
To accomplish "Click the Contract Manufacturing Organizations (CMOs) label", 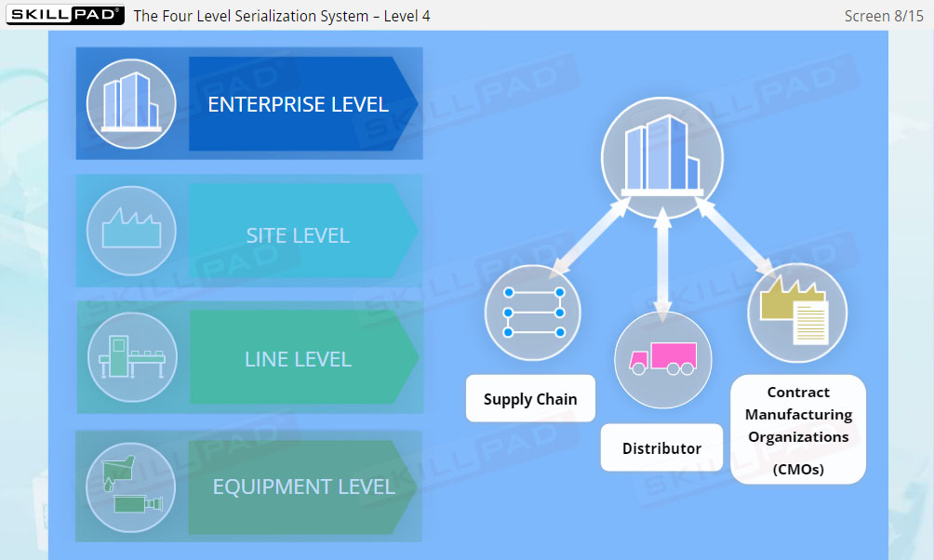I will 797,429.
